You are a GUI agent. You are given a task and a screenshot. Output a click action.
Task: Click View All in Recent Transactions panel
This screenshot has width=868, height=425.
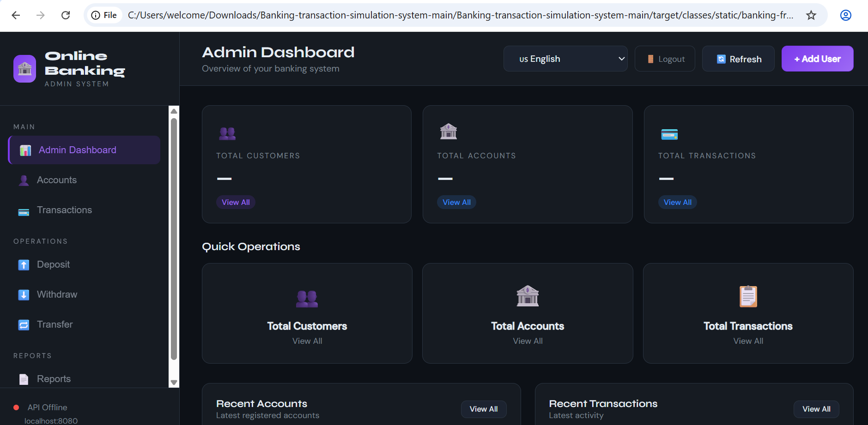[816, 409]
